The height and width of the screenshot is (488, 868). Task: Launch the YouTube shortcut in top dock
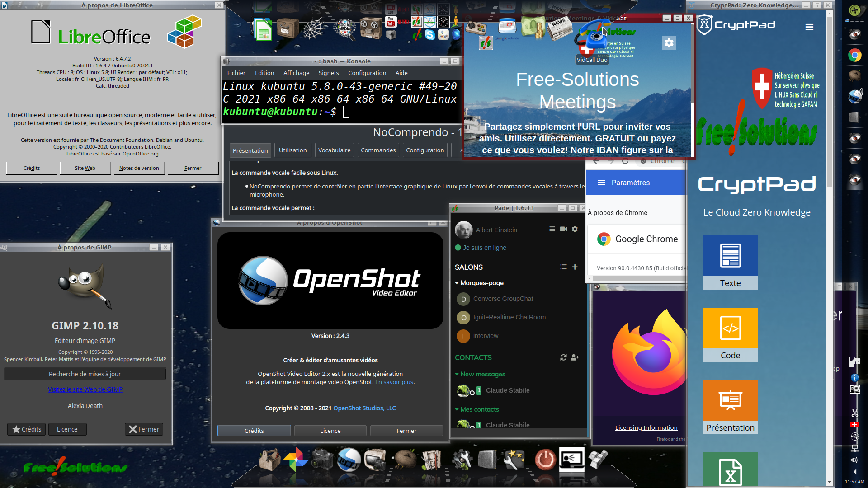coord(391,21)
